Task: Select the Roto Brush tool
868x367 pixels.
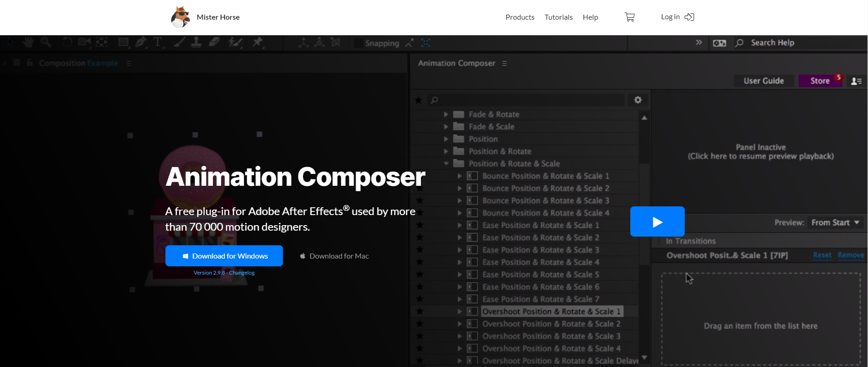Action: (235, 43)
